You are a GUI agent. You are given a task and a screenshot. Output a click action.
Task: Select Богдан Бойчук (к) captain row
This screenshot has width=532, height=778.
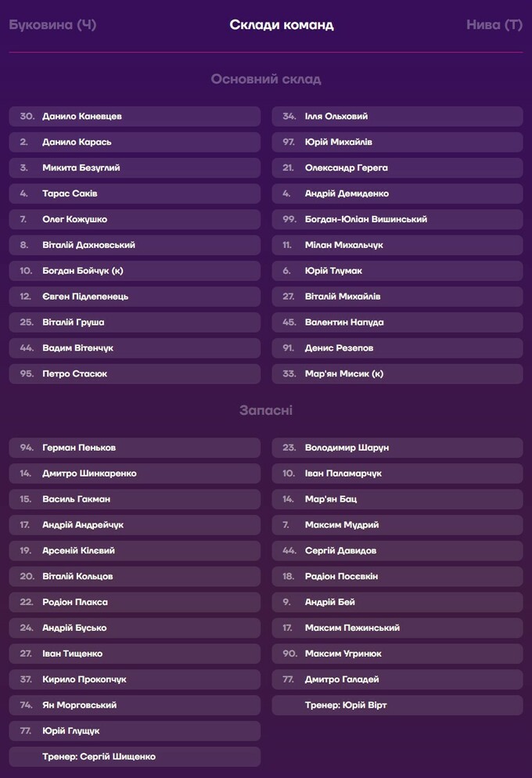pyautogui.click(x=135, y=271)
